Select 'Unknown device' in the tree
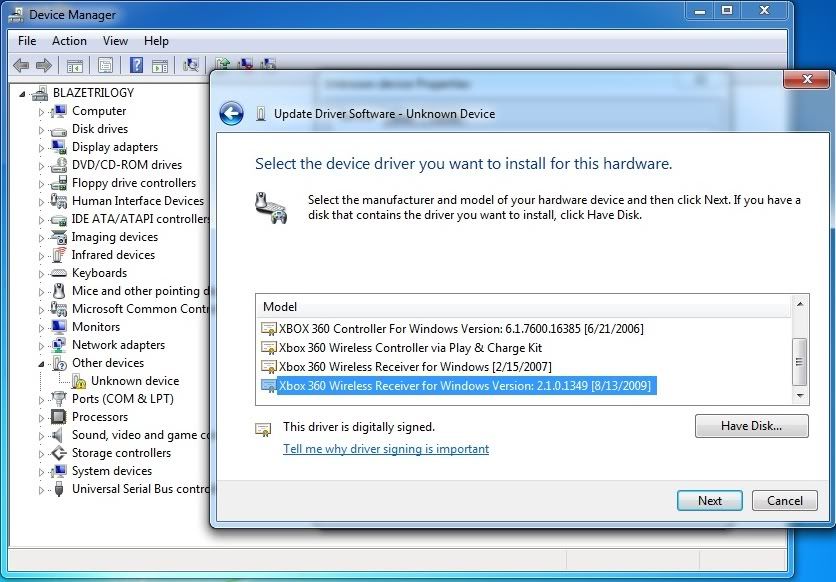The image size is (836, 582). point(135,381)
